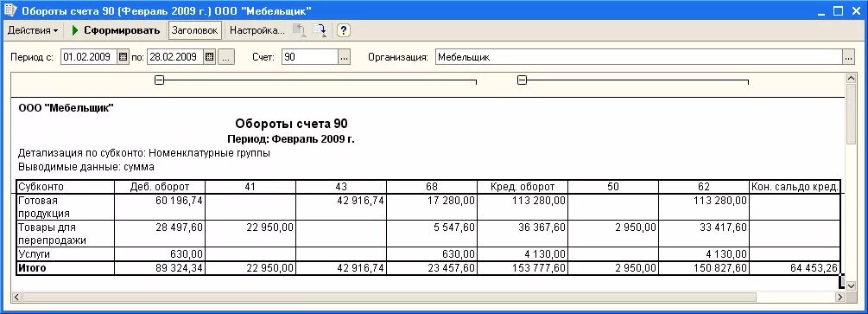
Task: Open account selection ellipsis next to Счет
Action: [345, 57]
